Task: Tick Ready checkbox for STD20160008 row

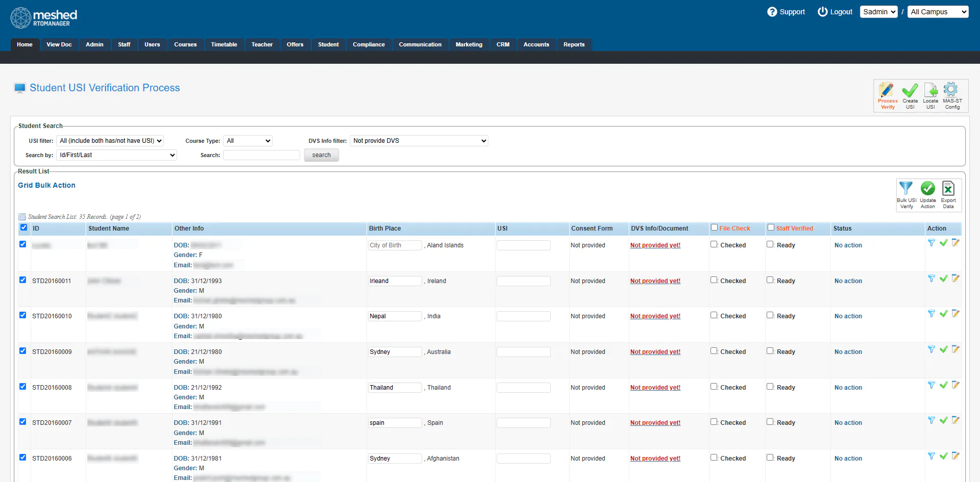Action: pyautogui.click(x=770, y=387)
